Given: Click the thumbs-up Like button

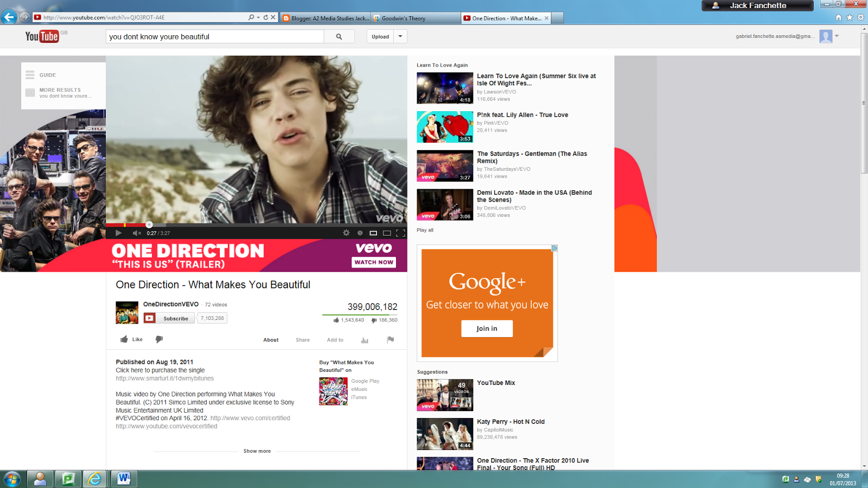Looking at the screenshot, I should coord(131,339).
